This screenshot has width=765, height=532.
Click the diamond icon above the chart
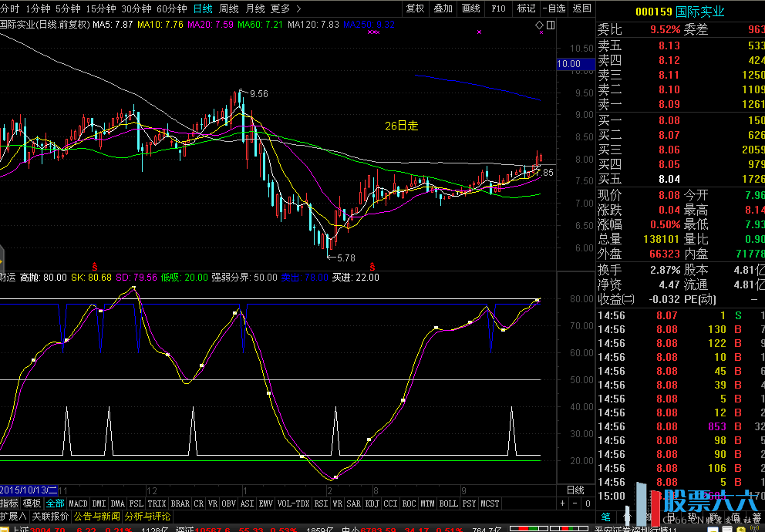coord(539,25)
